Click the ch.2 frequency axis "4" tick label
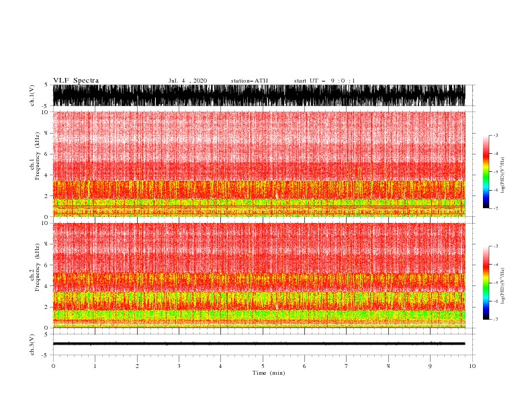532x411 pixels. (x=47, y=286)
